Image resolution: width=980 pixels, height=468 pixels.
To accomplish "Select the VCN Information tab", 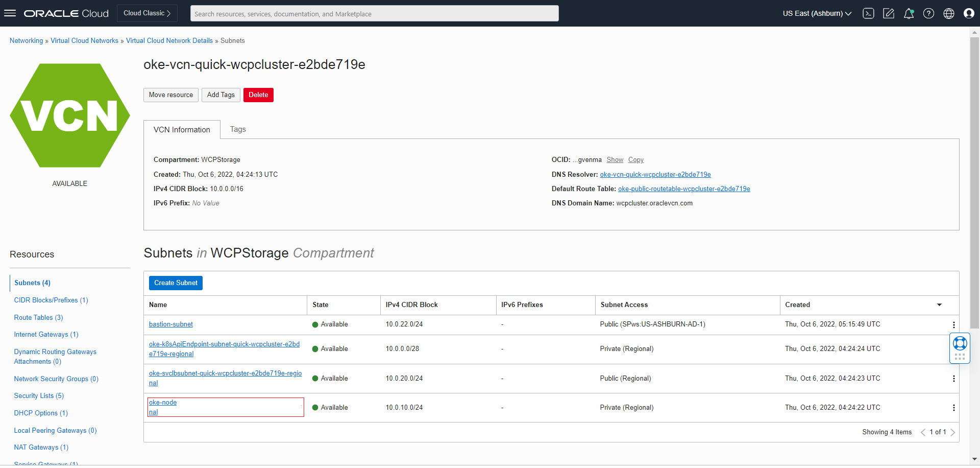I will (182, 130).
